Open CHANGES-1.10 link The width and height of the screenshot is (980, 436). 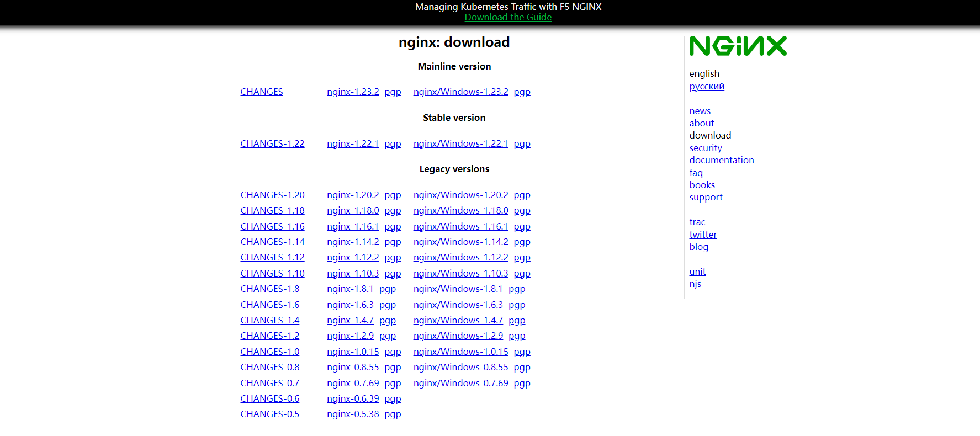click(272, 273)
